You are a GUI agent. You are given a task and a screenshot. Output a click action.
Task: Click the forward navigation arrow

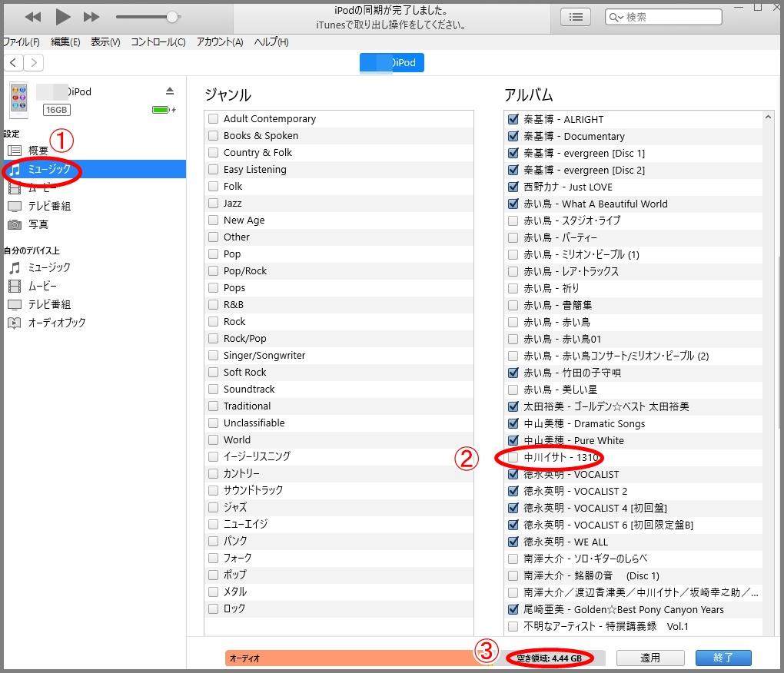point(34,62)
